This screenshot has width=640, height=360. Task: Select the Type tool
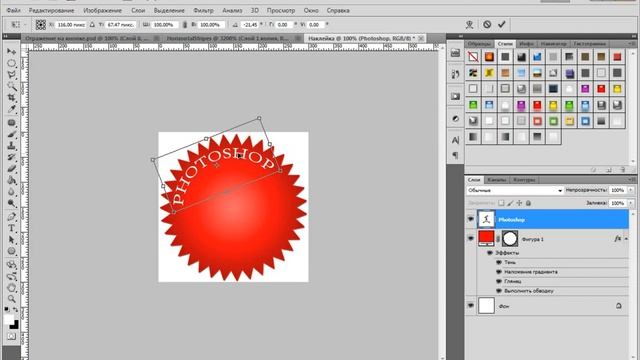pos(11,229)
